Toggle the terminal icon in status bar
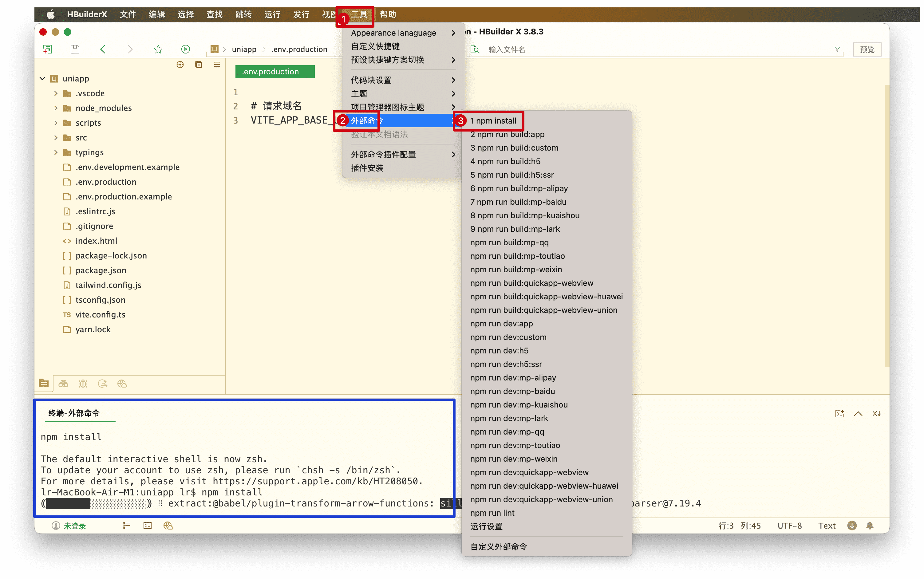The image size is (924, 579). pyautogui.click(x=148, y=526)
